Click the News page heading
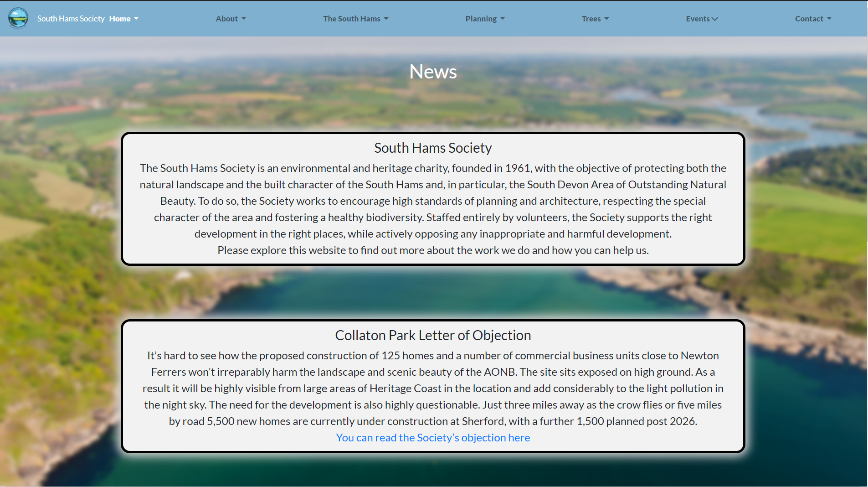 coord(433,72)
